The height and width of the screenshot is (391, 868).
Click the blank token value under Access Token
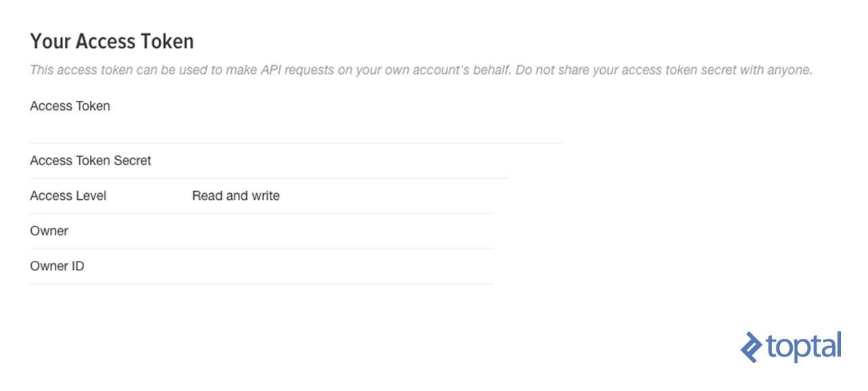(x=296, y=129)
